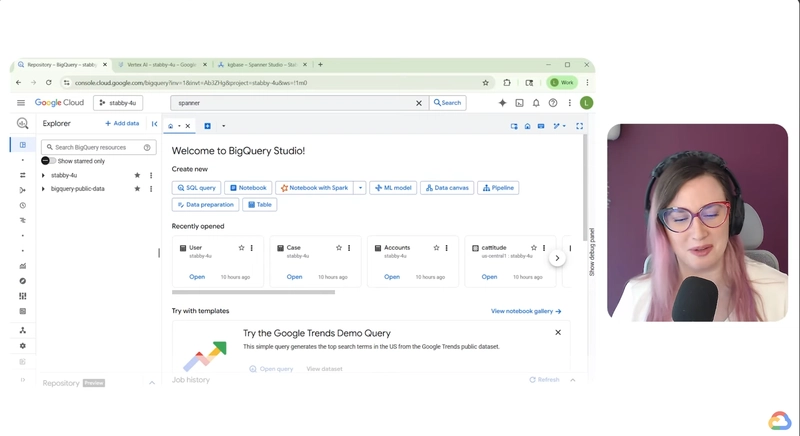Enter full screen in BigQuery Studio

579,126
